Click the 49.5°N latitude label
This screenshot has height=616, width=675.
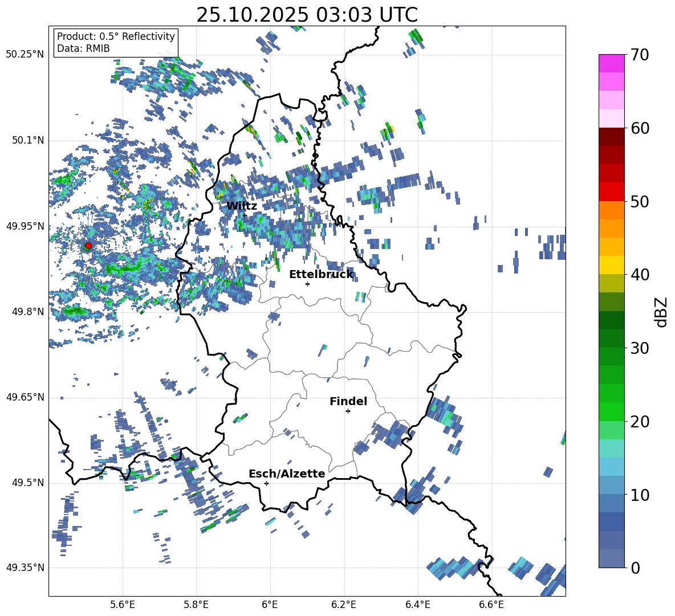pyautogui.click(x=28, y=483)
